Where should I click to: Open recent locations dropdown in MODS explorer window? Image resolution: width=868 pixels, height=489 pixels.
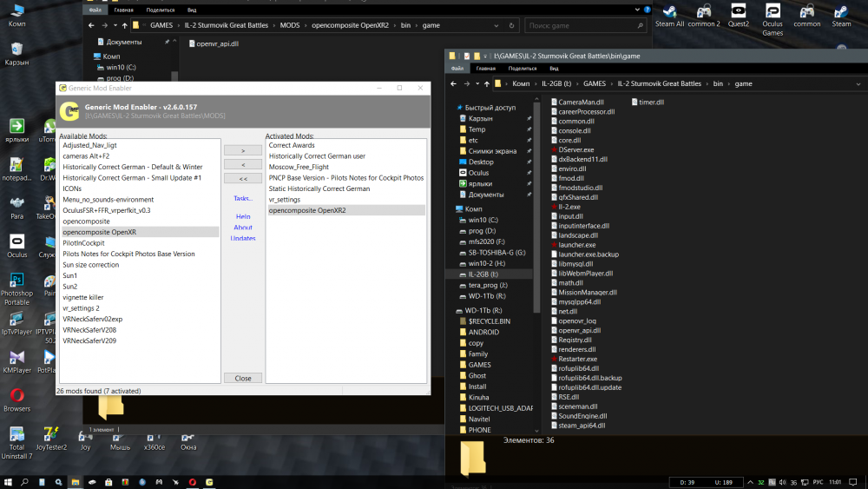point(114,25)
